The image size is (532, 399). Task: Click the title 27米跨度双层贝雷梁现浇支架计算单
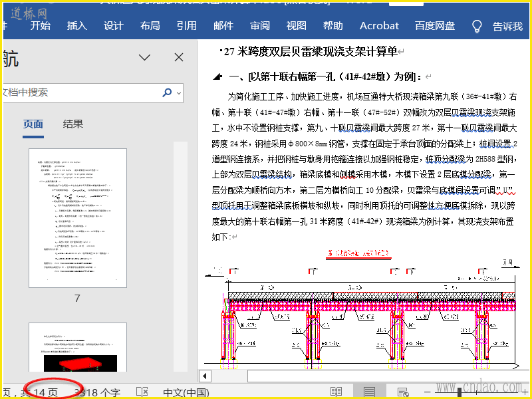click(x=311, y=52)
